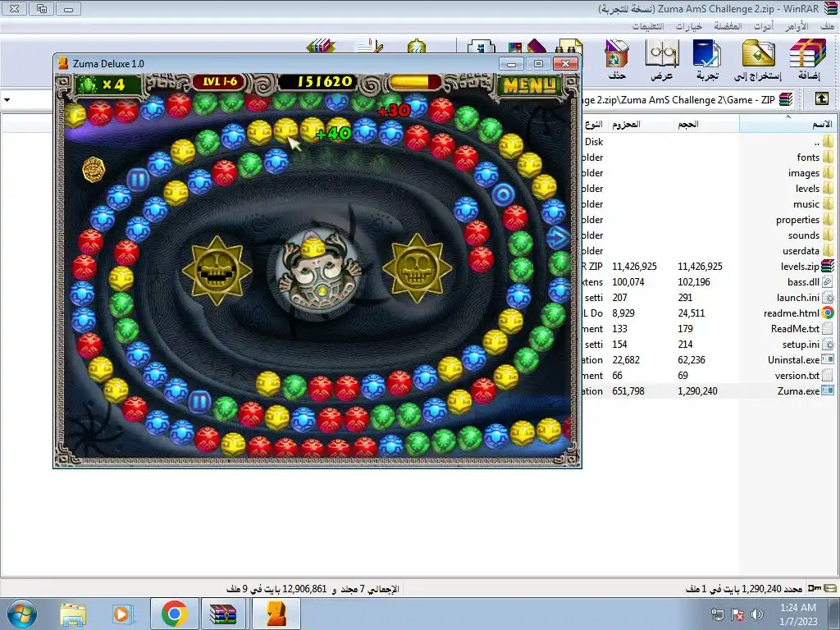Click the frog lives icon in Zuma header
This screenshot has width=840, height=630.
click(x=87, y=84)
